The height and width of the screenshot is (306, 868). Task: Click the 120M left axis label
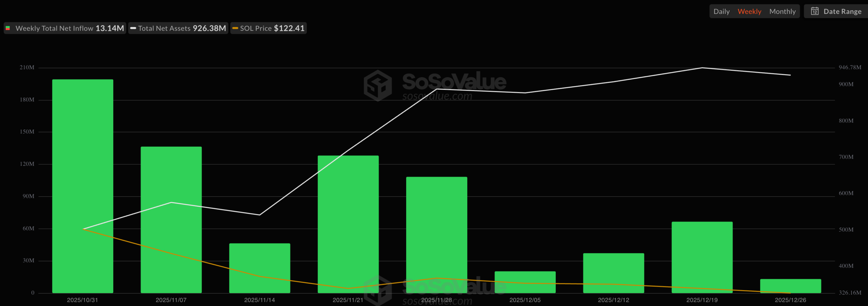(27, 164)
